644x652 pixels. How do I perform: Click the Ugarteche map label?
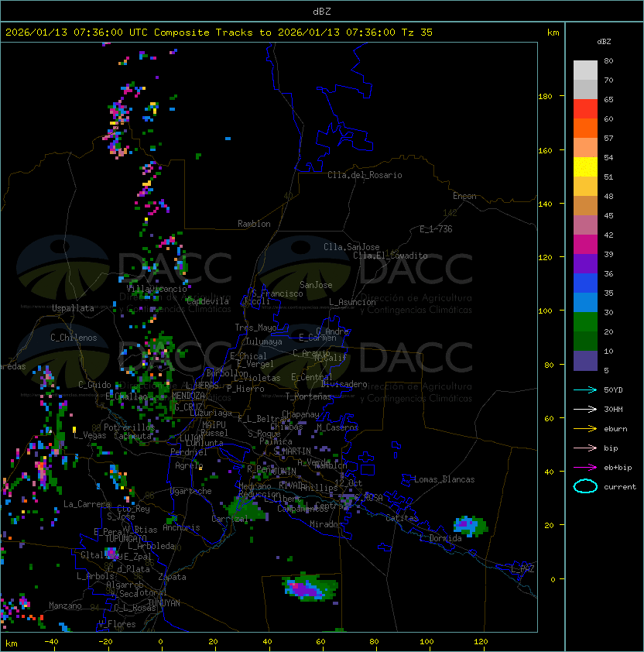(191, 491)
